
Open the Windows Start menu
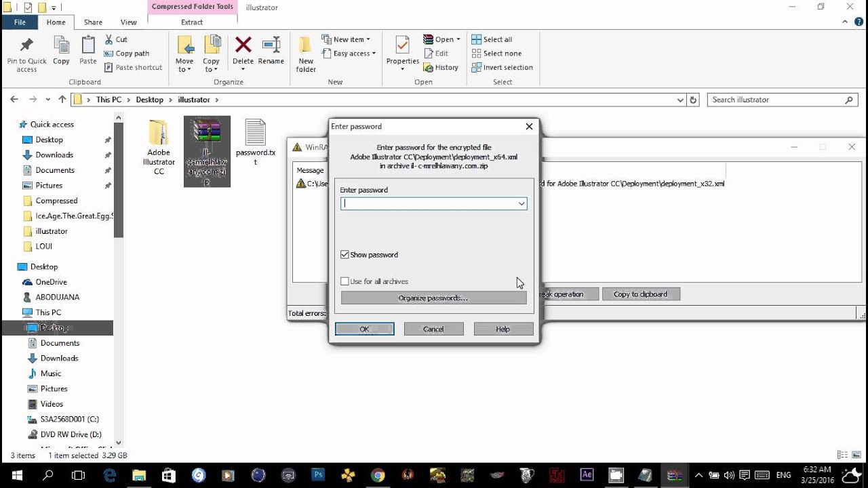point(16,475)
